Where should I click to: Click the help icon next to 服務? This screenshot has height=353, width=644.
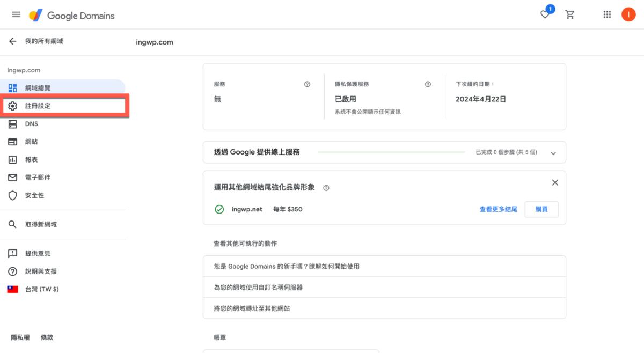coord(307,84)
